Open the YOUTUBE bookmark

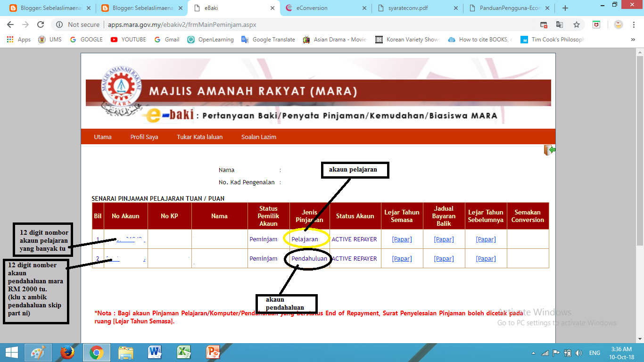coord(129,40)
